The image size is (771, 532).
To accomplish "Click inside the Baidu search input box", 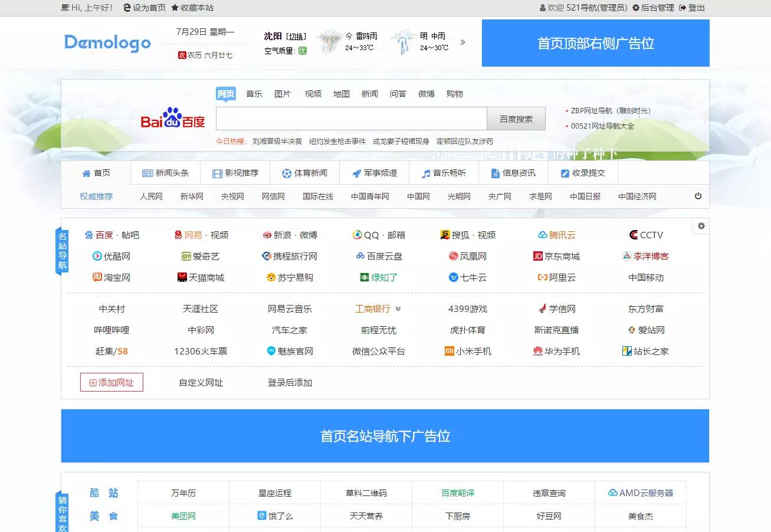I will [x=350, y=118].
